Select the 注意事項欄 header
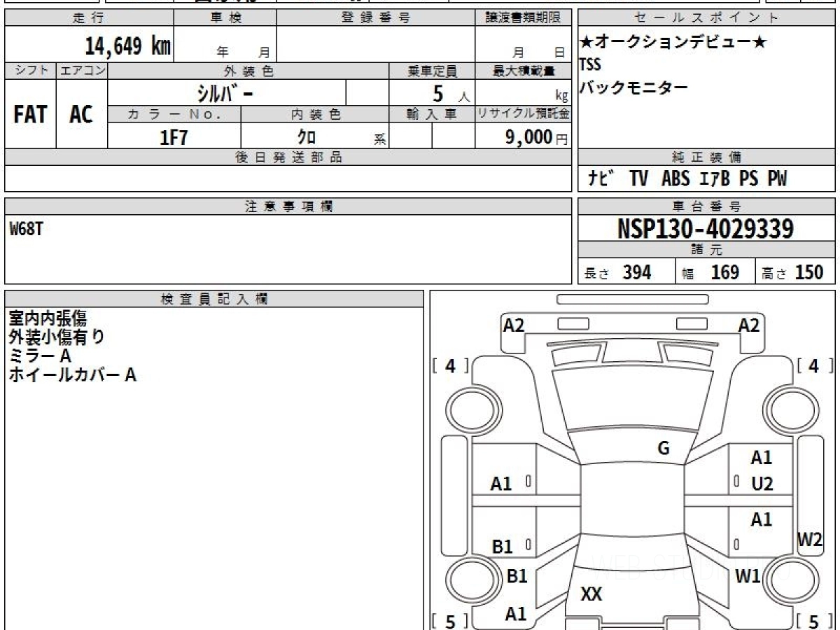This screenshot has width=840, height=630. 288,206
